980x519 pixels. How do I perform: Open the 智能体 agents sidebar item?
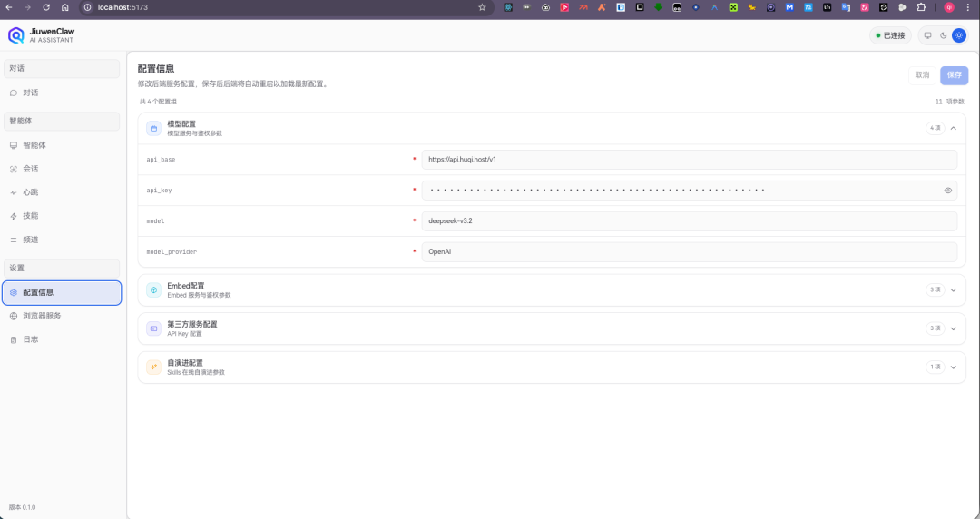click(x=62, y=145)
